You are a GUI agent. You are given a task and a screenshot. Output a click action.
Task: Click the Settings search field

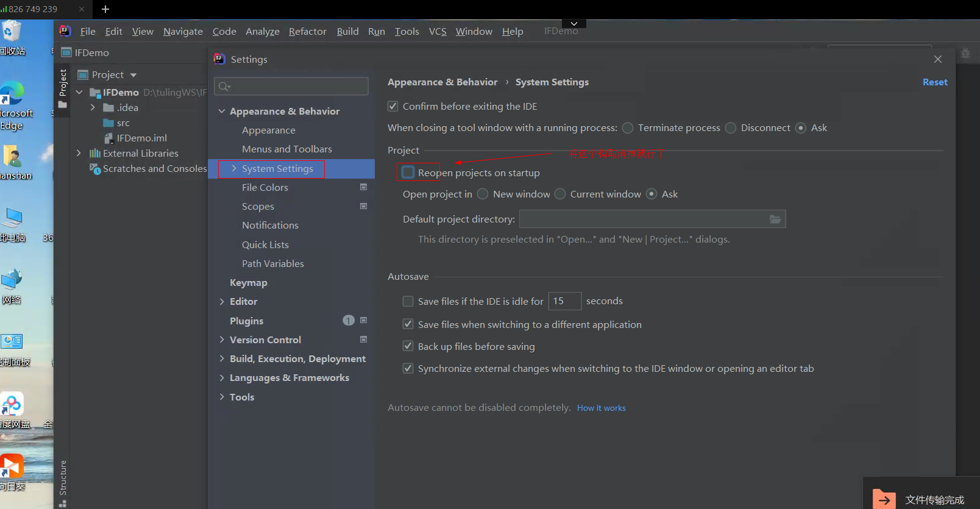coord(291,87)
